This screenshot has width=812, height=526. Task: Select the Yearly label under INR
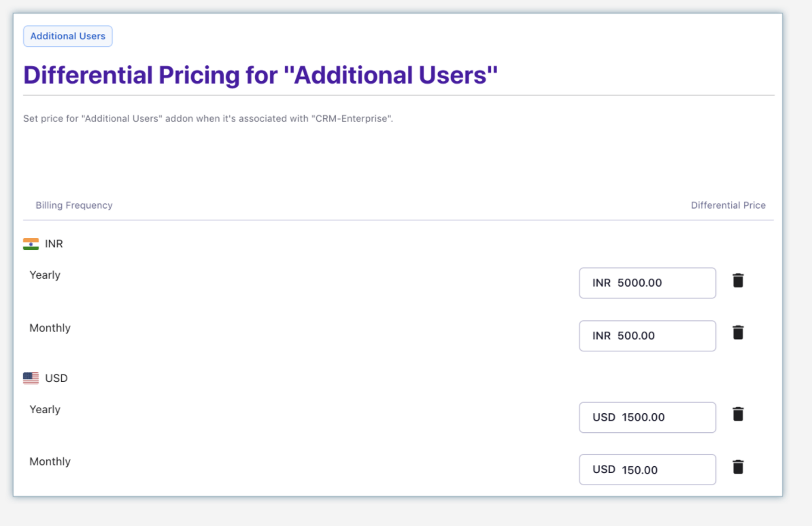click(x=44, y=275)
